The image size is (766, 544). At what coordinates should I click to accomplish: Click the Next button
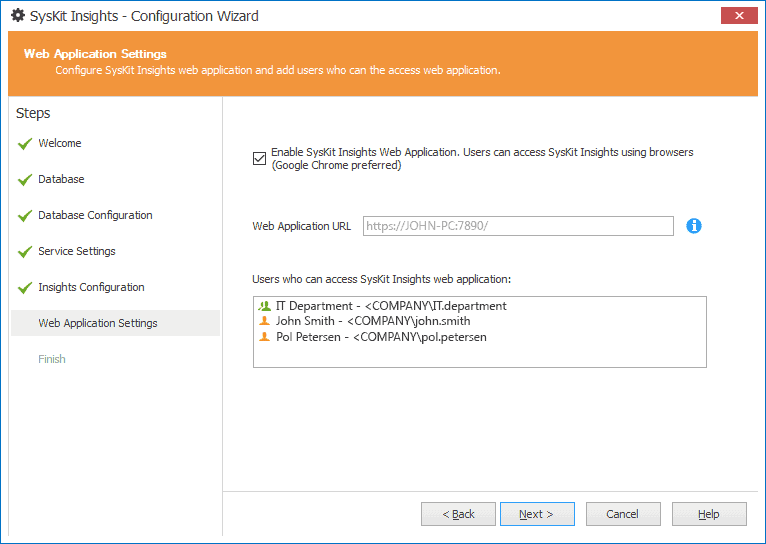tap(537, 514)
